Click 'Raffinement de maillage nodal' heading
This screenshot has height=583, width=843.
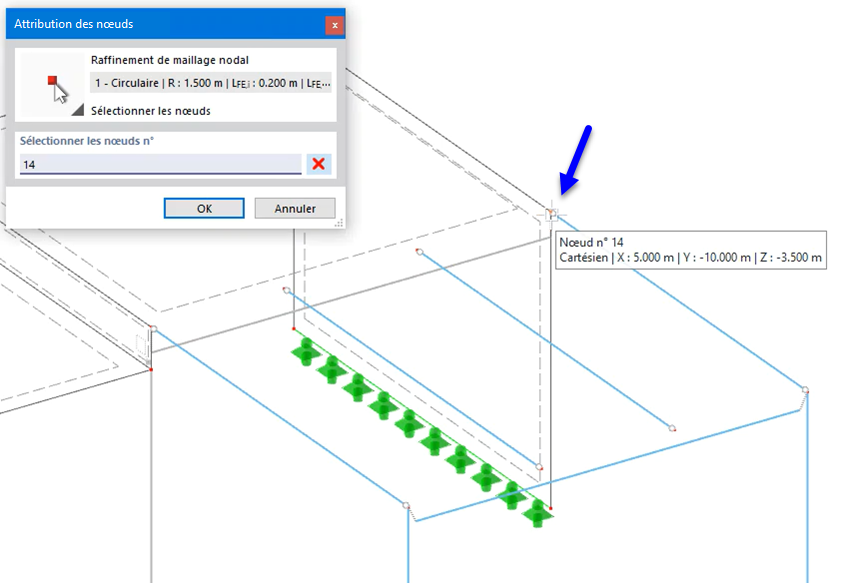[169, 60]
